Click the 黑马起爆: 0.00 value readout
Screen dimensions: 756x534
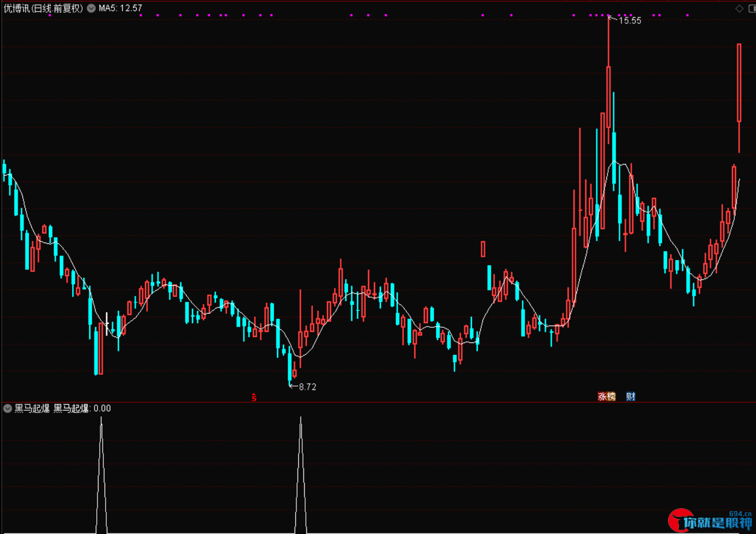coord(82,408)
